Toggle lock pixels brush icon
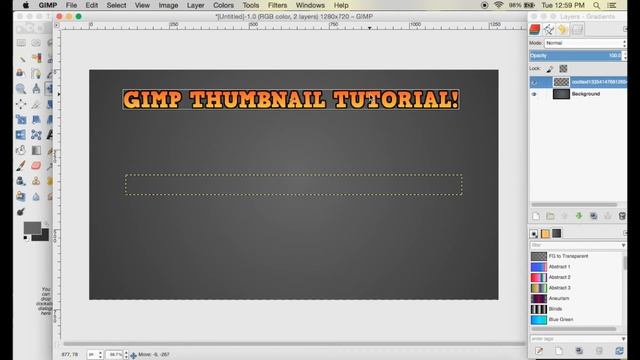The image size is (640, 360). 550,69
